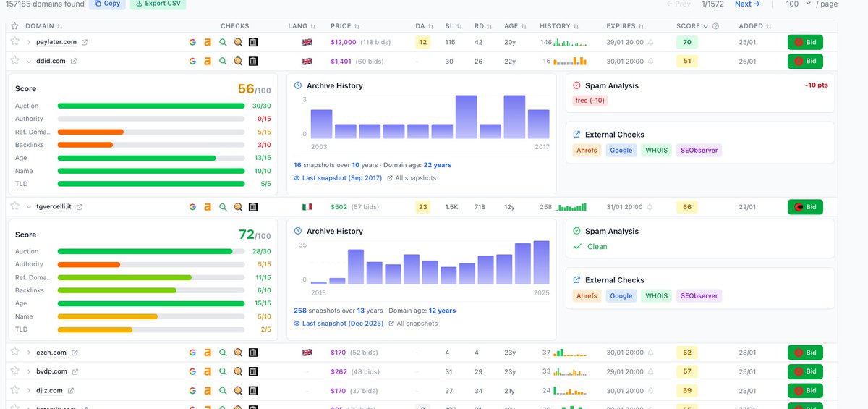The image size is (868, 409).
Task: Sort by History column
Action: [559, 26]
